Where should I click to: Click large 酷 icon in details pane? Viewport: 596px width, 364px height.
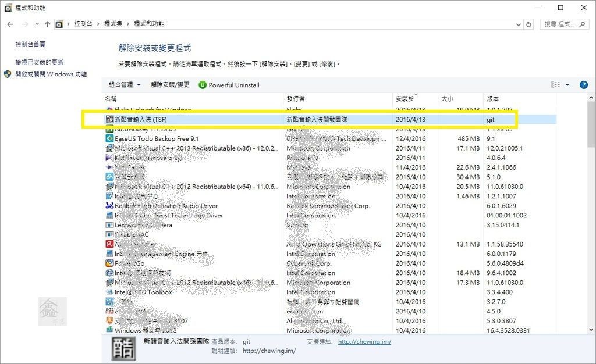pyautogui.click(x=123, y=348)
